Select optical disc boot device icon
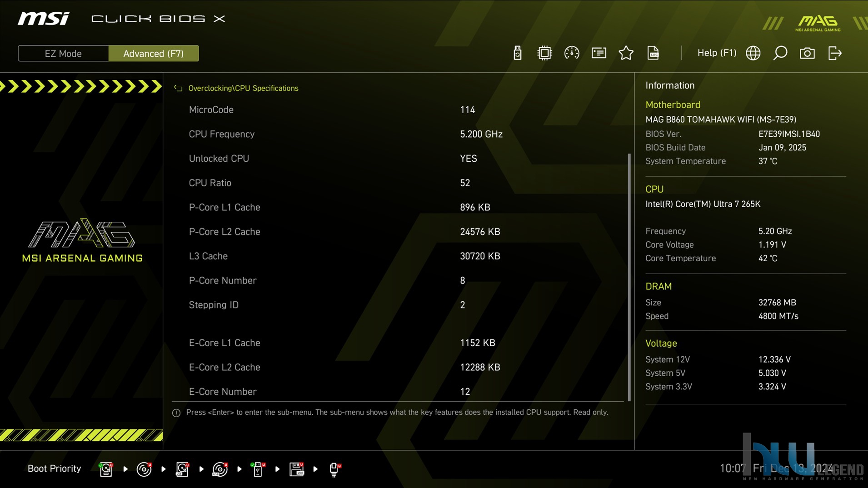This screenshot has height=488, width=868. (144, 469)
